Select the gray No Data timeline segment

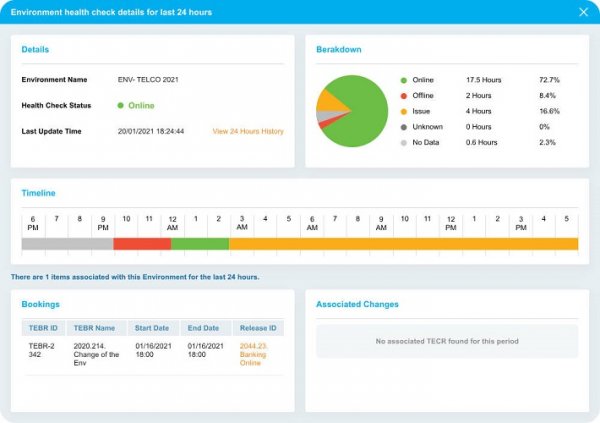pos(67,244)
